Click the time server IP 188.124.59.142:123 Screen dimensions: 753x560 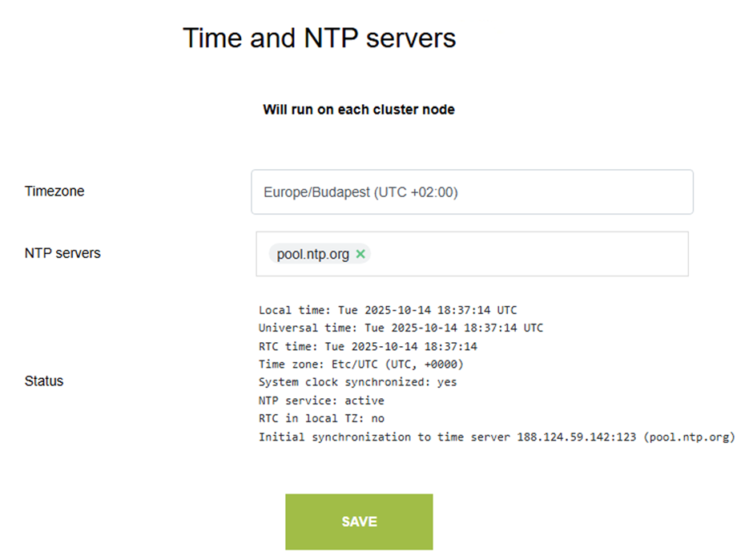point(578,437)
